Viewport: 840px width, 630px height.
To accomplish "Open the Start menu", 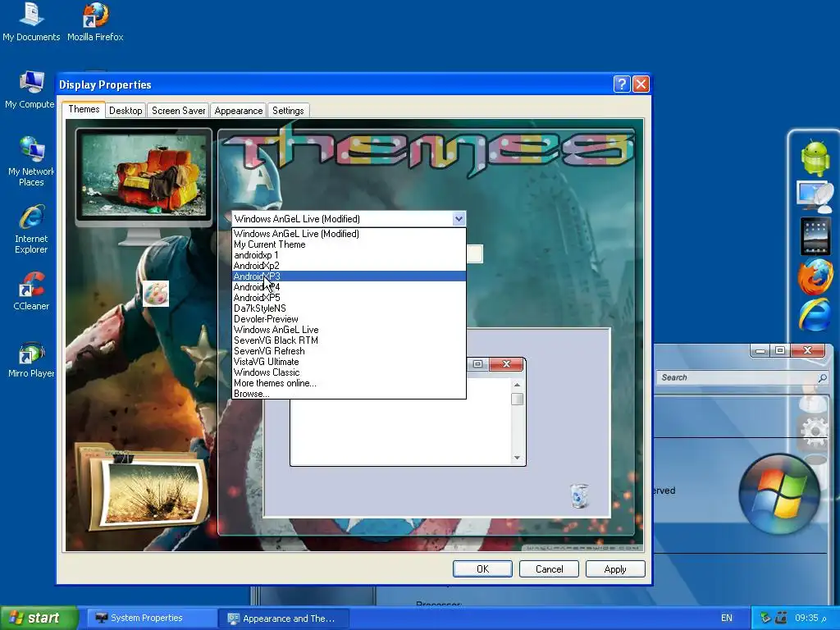I will coord(38,618).
